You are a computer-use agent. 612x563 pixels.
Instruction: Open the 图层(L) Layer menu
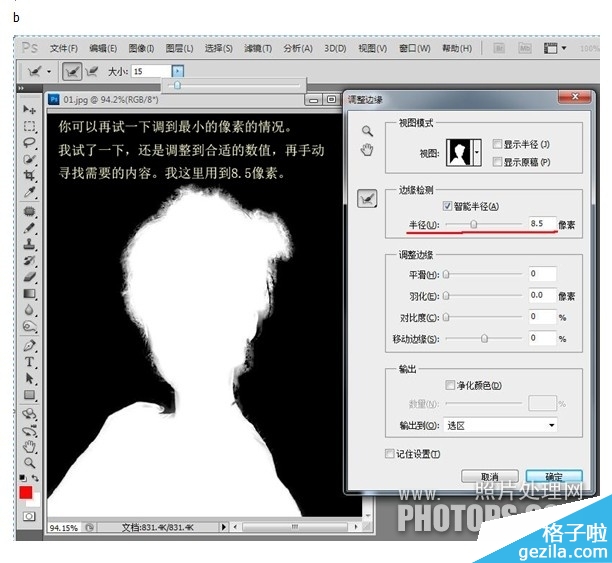pos(180,48)
